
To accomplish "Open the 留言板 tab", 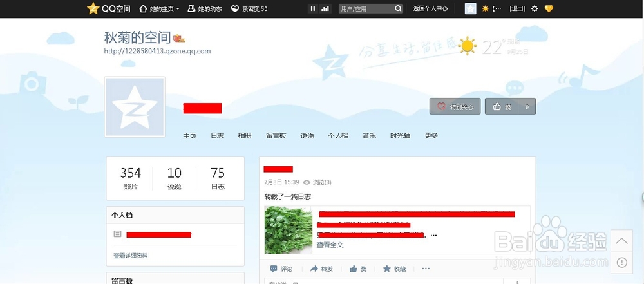I will (276, 136).
